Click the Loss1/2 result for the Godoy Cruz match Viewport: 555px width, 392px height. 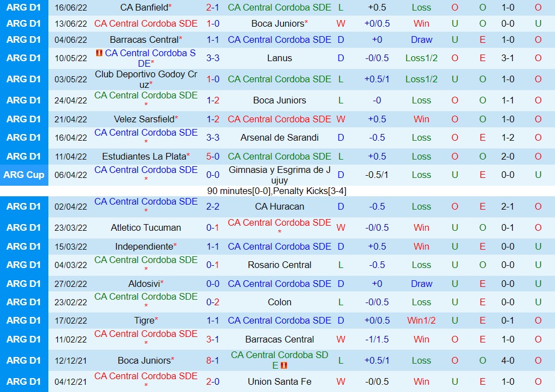(x=421, y=79)
